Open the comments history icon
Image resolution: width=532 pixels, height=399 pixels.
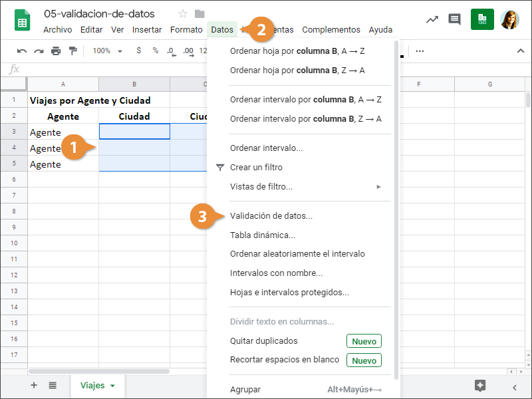click(x=454, y=19)
